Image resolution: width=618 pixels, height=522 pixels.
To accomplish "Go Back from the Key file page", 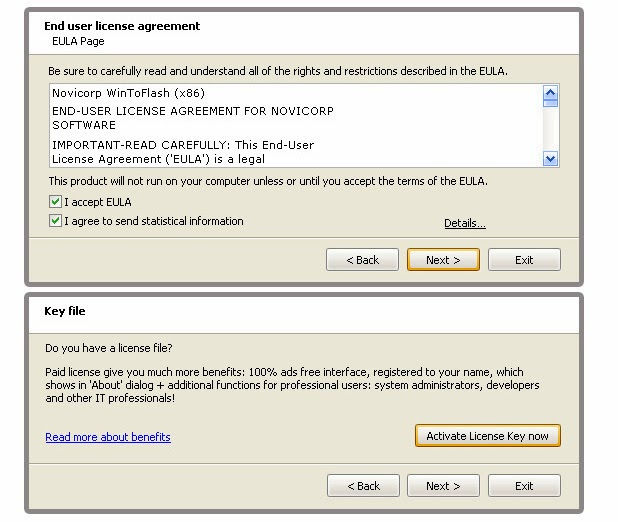I will (x=363, y=486).
